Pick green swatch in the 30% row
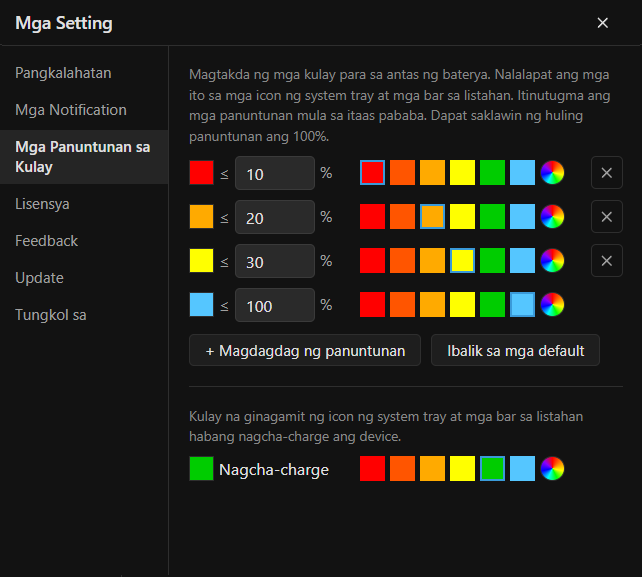The image size is (642, 577). (x=492, y=260)
